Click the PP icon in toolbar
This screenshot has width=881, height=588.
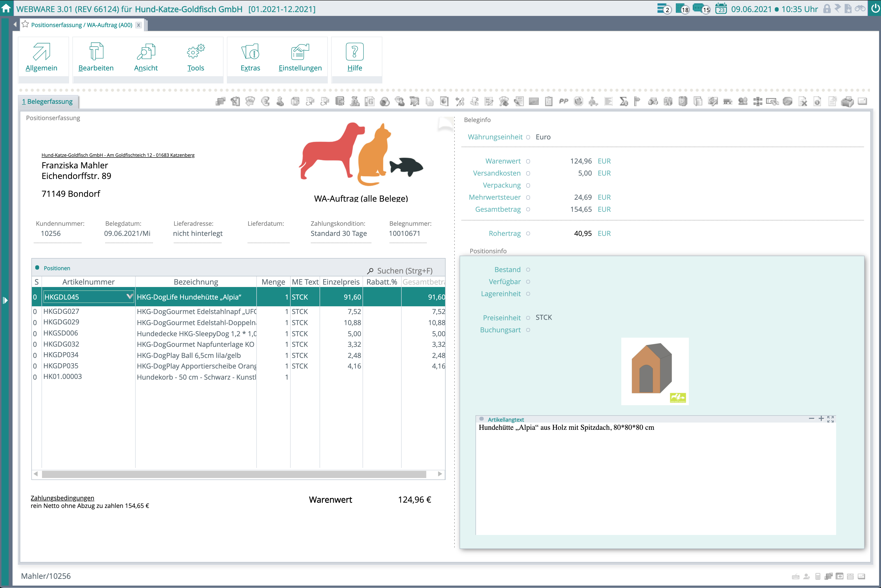[x=563, y=101]
